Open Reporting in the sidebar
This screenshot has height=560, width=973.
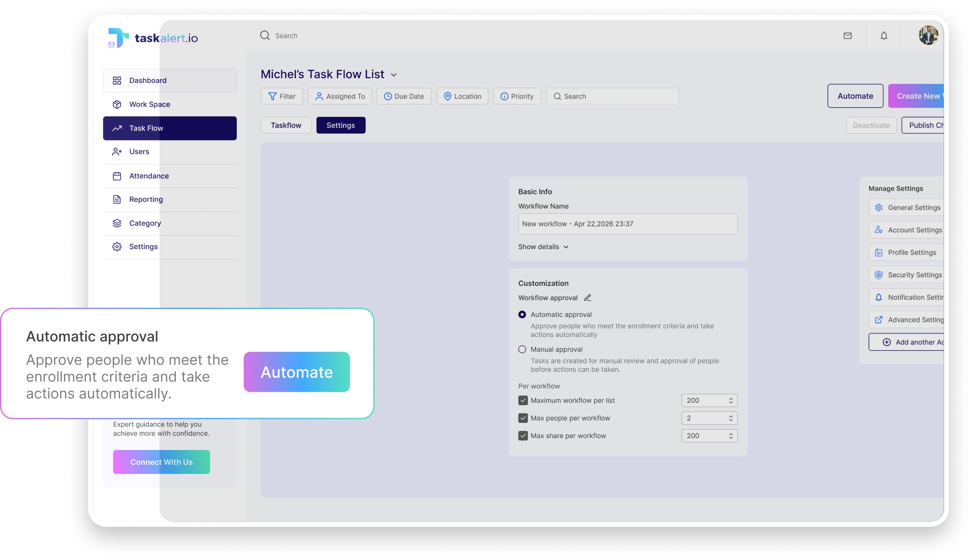[170, 199]
